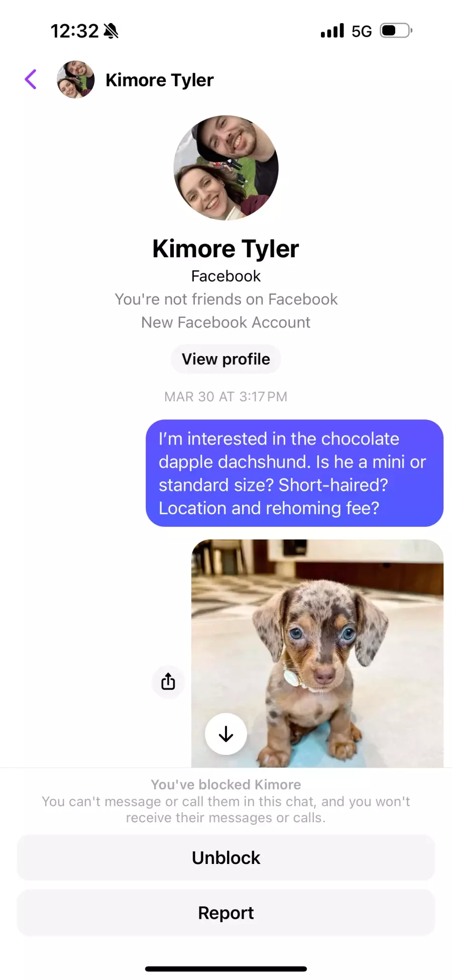Tap the small Kimore Tyler header avatar
The image size is (452, 980).
tap(76, 80)
